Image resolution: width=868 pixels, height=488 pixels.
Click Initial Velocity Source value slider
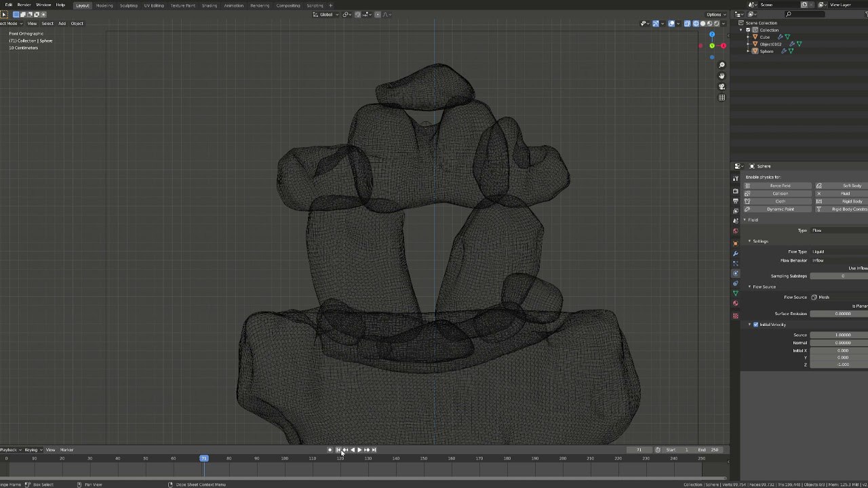click(x=839, y=335)
